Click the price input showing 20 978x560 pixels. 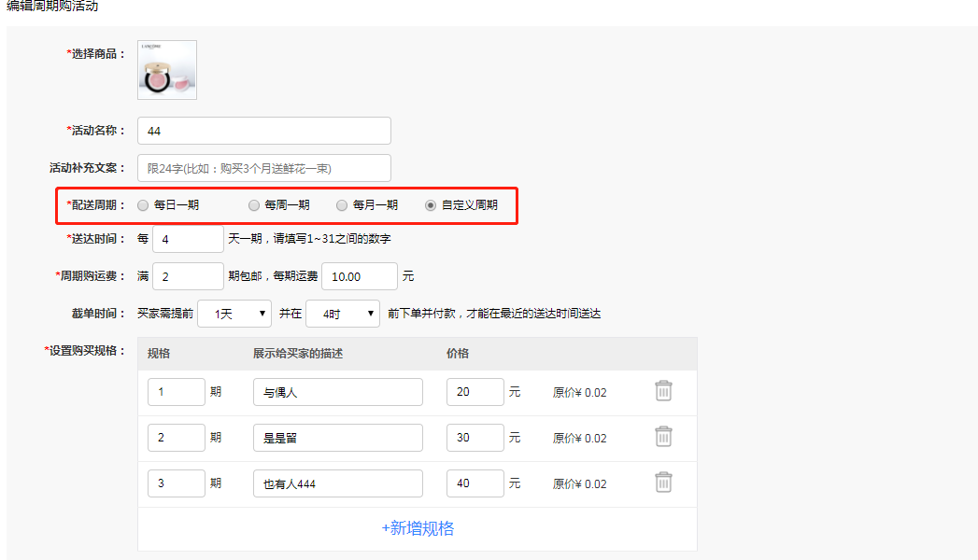(475, 391)
